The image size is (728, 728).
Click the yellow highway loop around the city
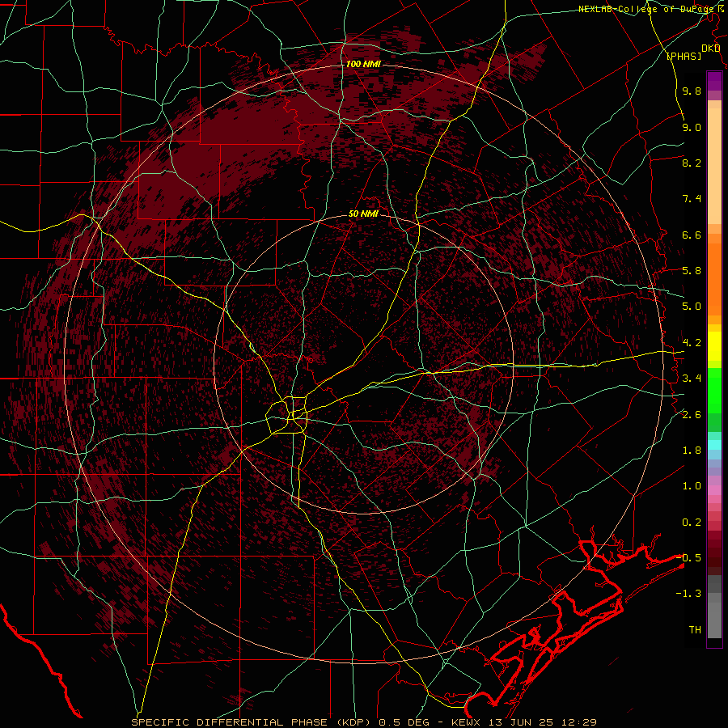point(286,415)
